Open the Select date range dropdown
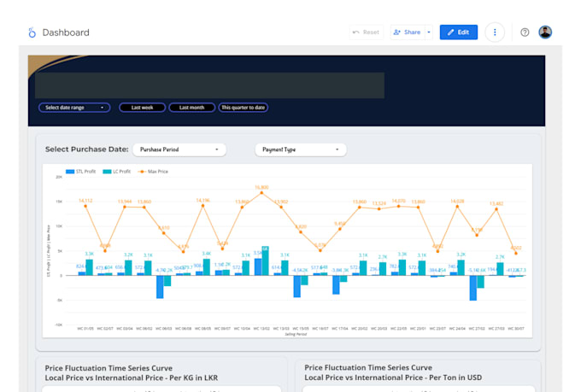Screen dimensions: 581x392 pyautogui.click(x=74, y=108)
